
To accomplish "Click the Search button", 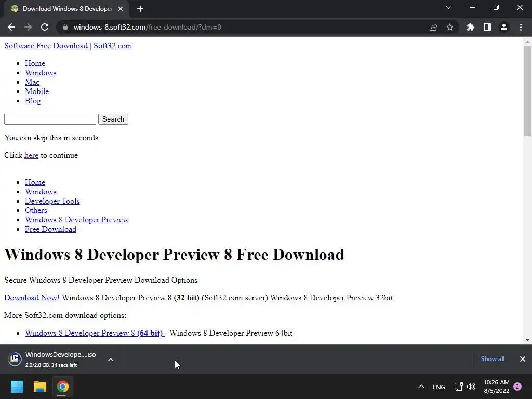I will click(113, 119).
